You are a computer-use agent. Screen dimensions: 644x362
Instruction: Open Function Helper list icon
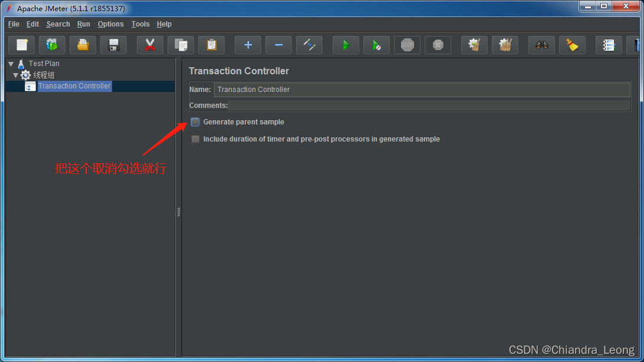609,45
